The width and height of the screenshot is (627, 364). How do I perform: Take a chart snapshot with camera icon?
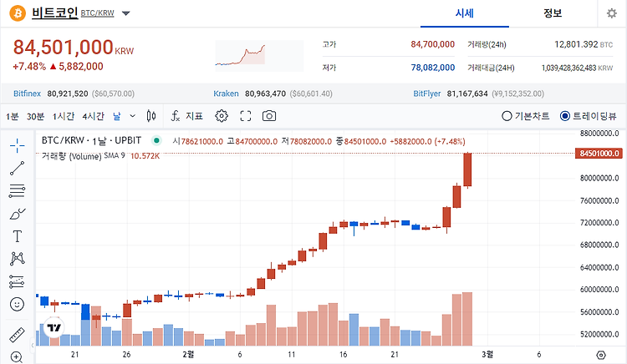click(x=269, y=116)
